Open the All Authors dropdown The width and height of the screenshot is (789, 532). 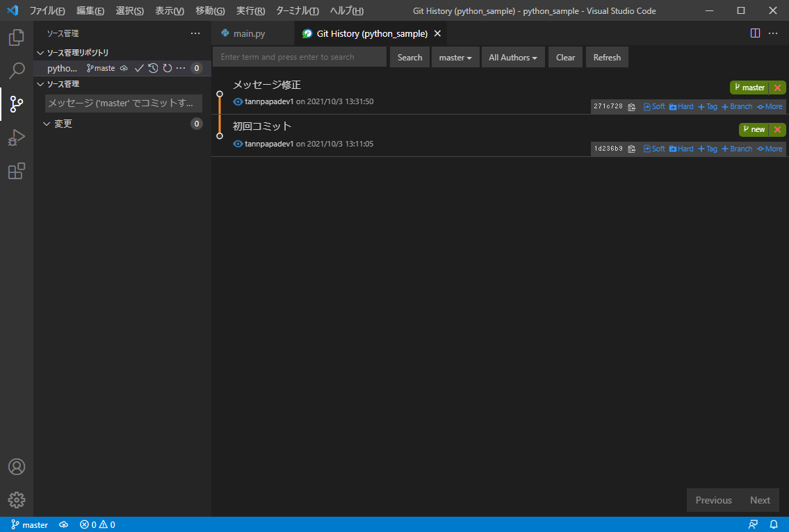(513, 58)
